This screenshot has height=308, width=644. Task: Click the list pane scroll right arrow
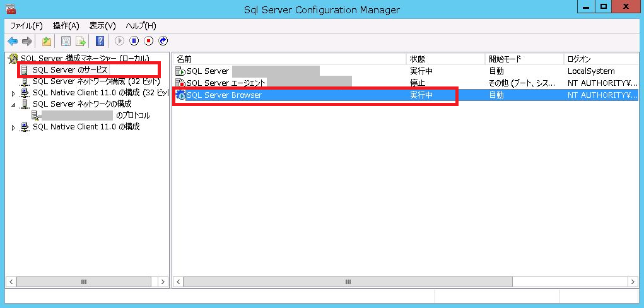tap(633, 281)
